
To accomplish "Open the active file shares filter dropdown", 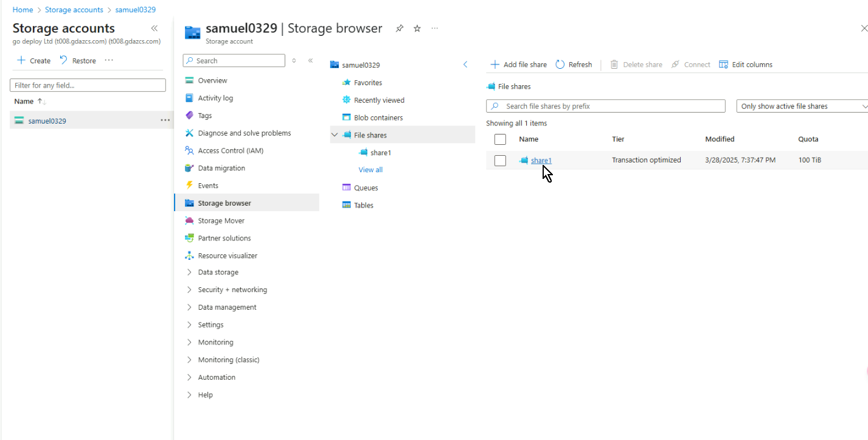I will pos(803,107).
